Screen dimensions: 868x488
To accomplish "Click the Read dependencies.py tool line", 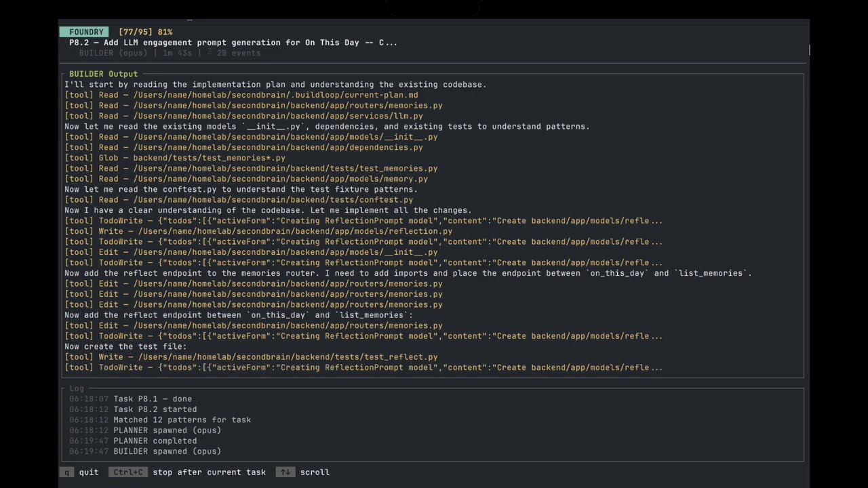I will point(243,147).
